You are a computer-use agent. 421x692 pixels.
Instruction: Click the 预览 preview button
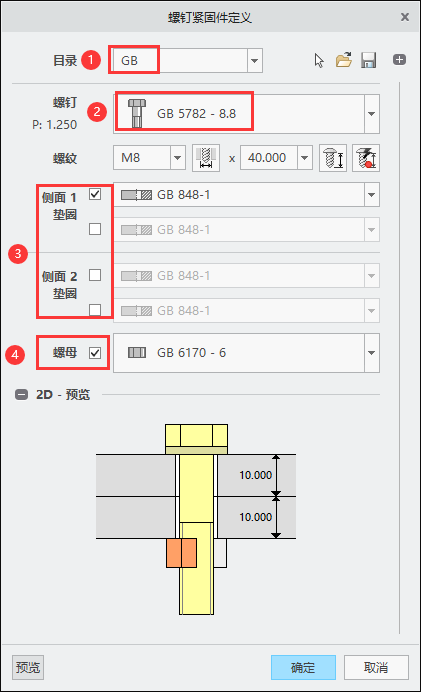[x=28, y=667]
